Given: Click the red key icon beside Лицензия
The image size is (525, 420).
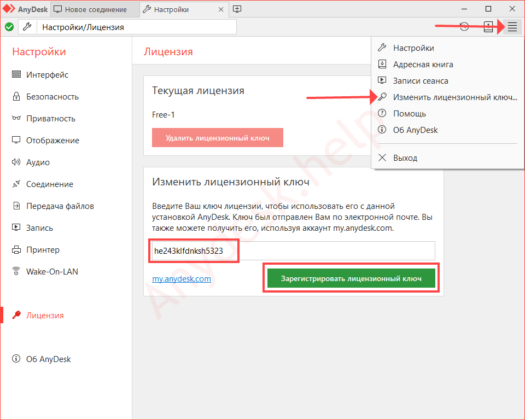Looking at the screenshot, I should tap(16, 315).
